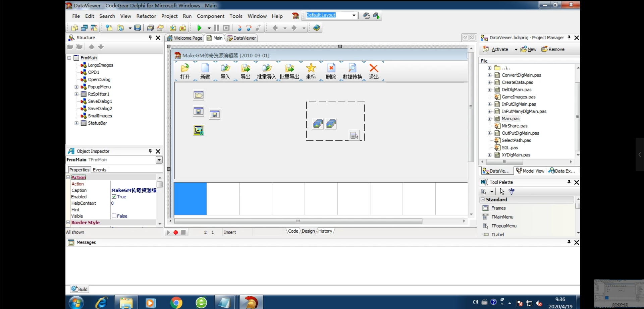Click the Open file toolbar icon
The image size is (644, 309).
[120, 28]
